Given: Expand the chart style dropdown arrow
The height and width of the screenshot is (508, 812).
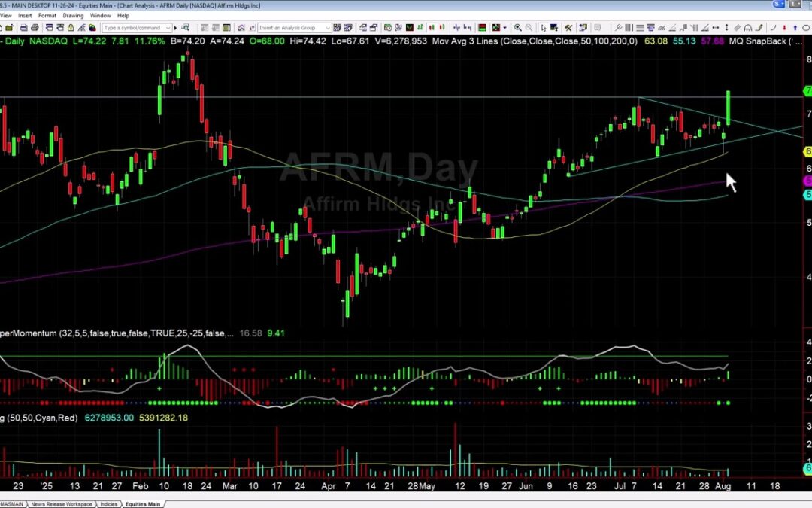Looking at the screenshot, I should pyautogui.click(x=504, y=28).
